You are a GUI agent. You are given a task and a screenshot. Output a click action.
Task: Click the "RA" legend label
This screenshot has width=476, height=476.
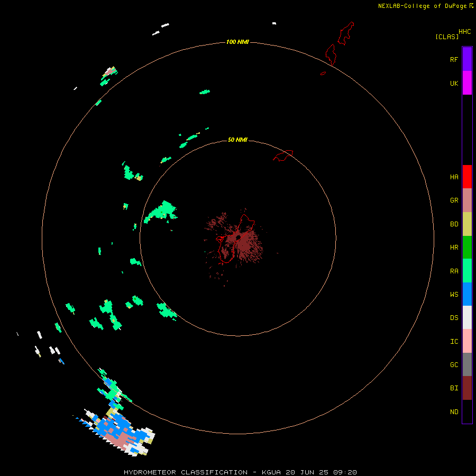(x=454, y=271)
